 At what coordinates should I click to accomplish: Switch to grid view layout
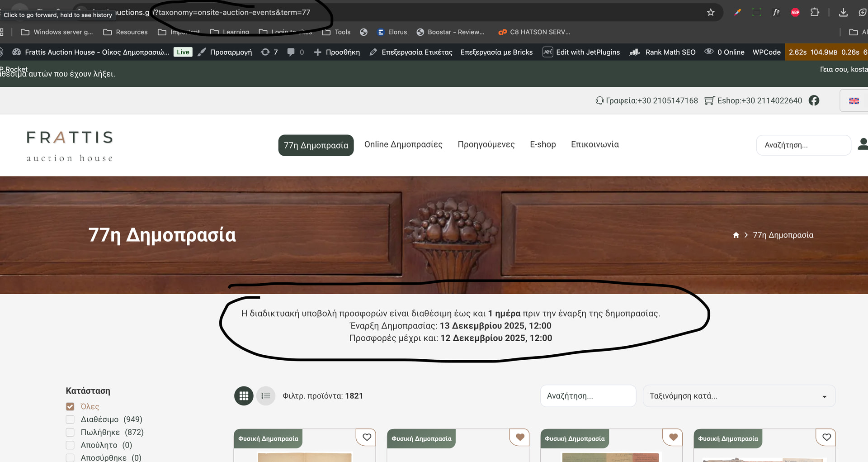click(244, 396)
